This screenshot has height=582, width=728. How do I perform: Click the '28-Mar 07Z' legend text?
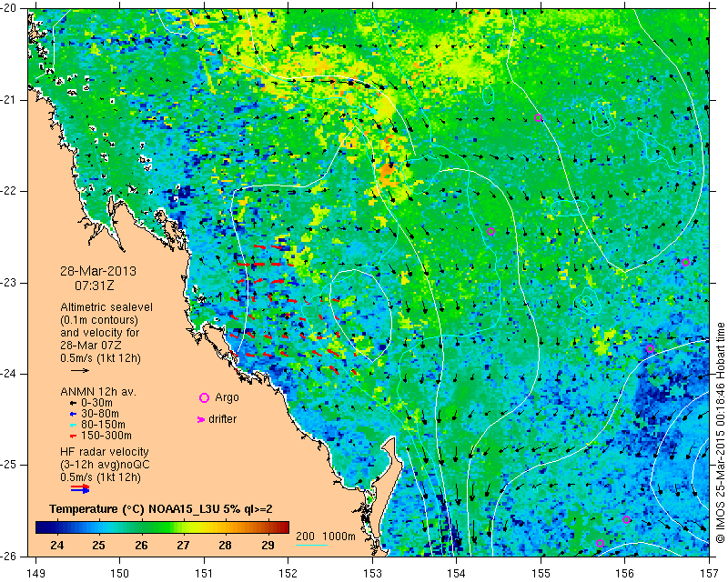(x=91, y=346)
